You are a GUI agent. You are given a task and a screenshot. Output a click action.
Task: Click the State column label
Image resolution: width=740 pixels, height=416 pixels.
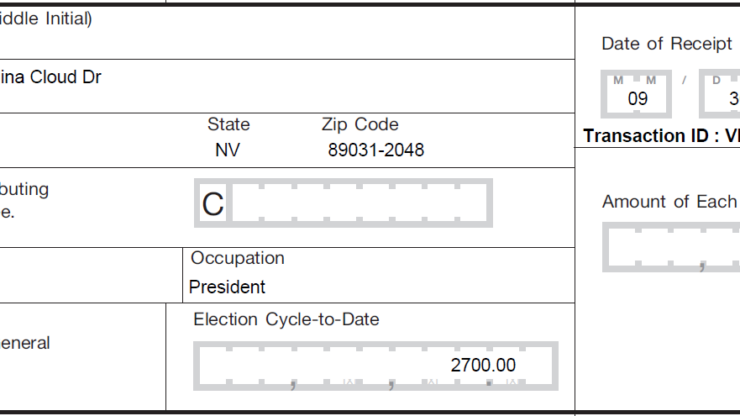pyautogui.click(x=228, y=125)
